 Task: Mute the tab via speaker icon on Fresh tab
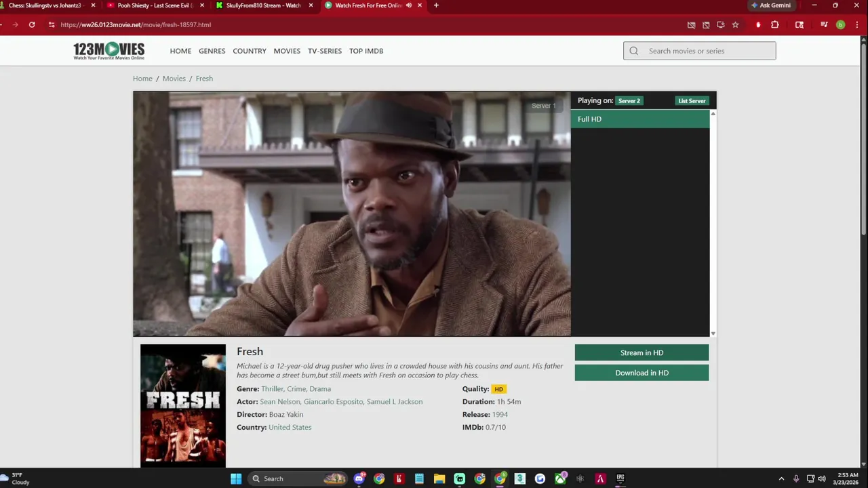[x=408, y=5]
